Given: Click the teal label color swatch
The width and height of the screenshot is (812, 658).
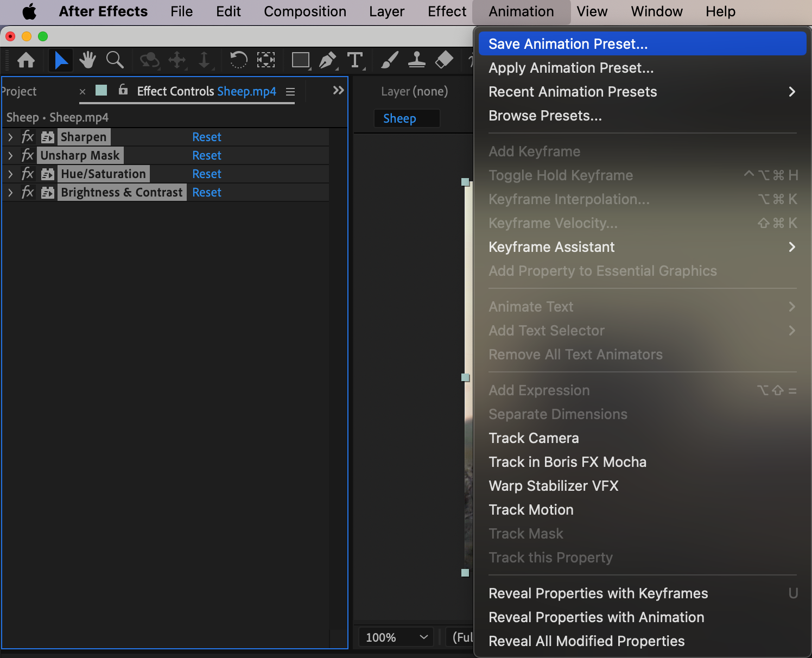Looking at the screenshot, I should 101,90.
